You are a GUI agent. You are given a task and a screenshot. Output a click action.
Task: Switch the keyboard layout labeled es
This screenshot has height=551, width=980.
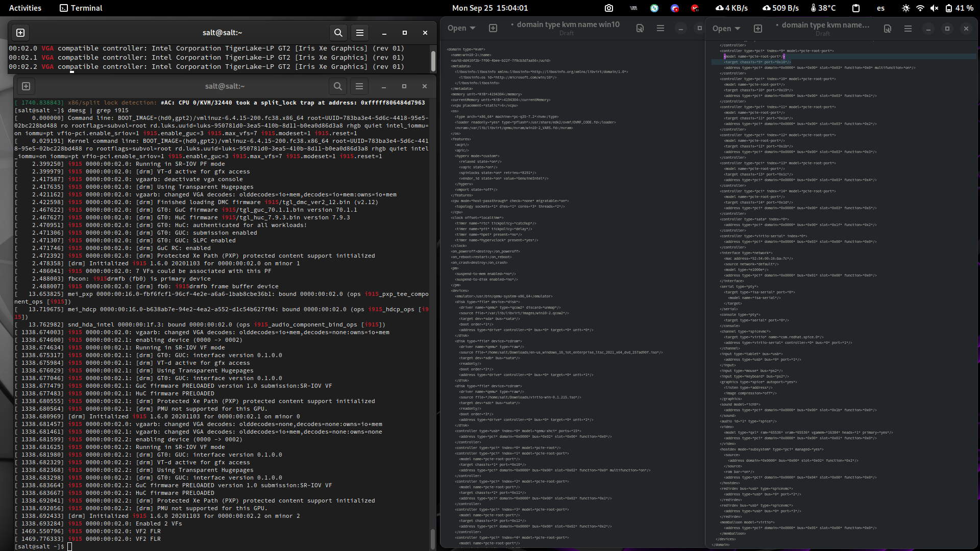(x=880, y=8)
